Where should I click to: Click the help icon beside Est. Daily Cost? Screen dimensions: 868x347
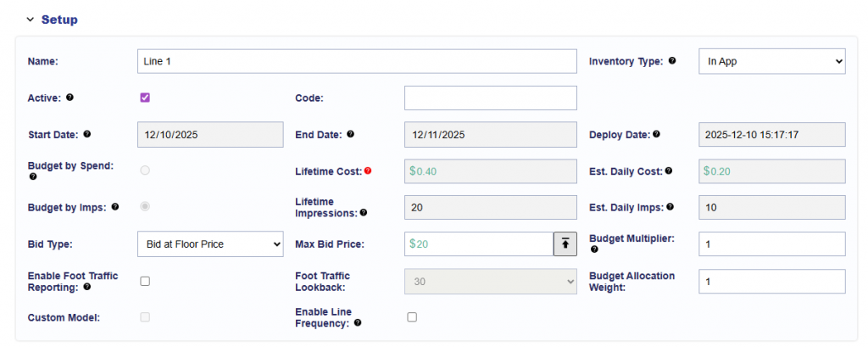click(669, 171)
